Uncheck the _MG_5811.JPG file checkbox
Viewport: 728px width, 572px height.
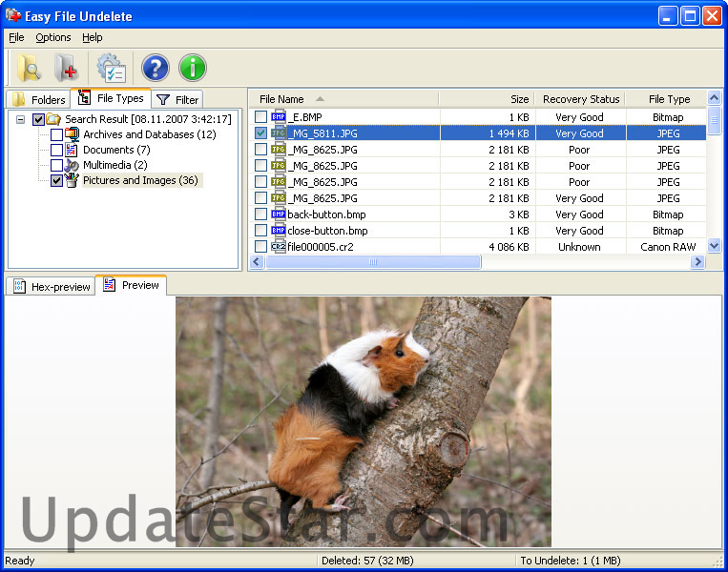click(260, 133)
